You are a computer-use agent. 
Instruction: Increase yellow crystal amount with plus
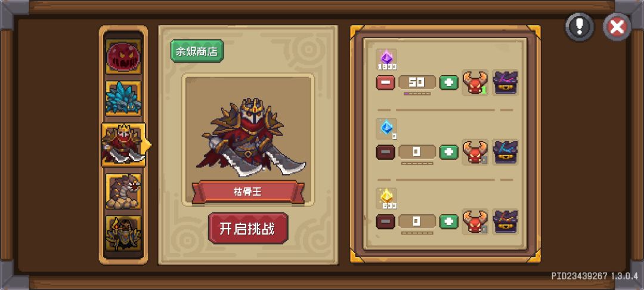point(449,222)
